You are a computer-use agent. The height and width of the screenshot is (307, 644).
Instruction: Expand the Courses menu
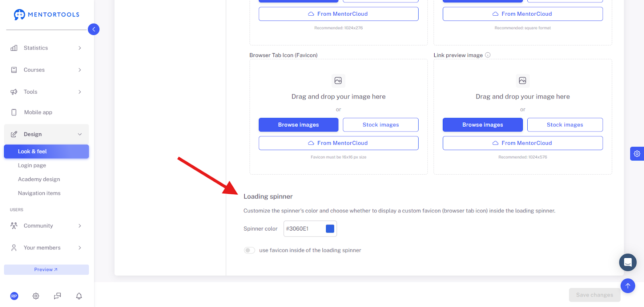(46, 70)
